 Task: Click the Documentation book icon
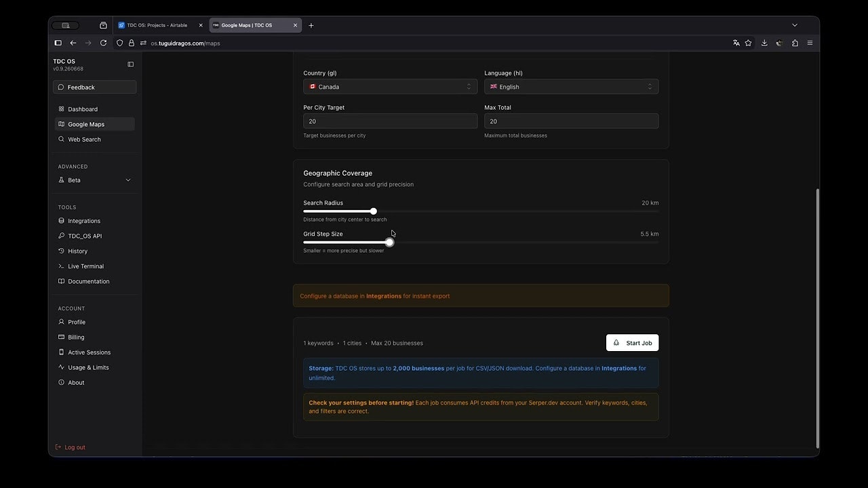(61, 281)
